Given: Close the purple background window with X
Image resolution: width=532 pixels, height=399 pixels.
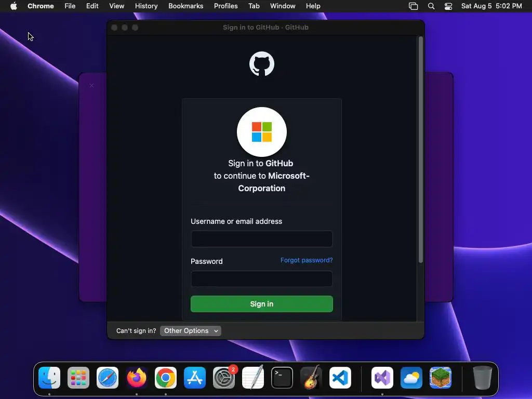Looking at the screenshot, I should pos(91,86).
